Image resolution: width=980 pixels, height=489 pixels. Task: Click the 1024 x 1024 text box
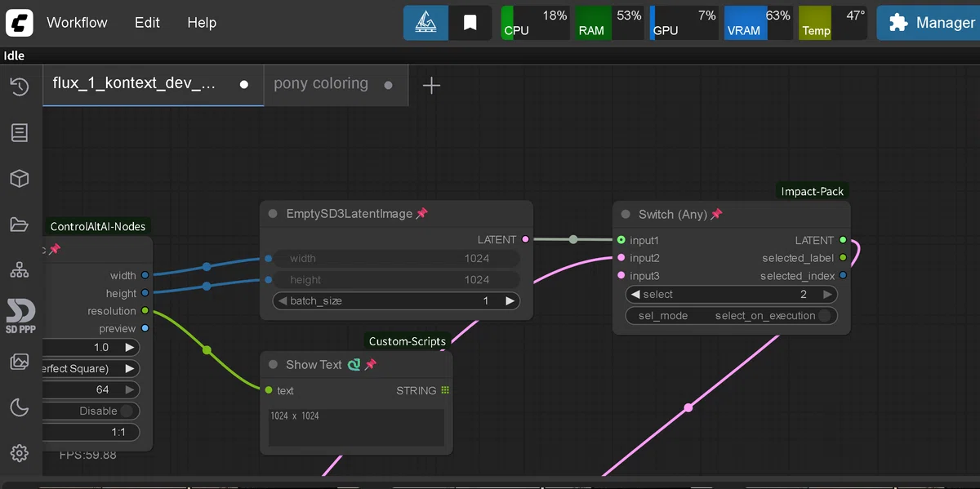[x=356, y=427]
